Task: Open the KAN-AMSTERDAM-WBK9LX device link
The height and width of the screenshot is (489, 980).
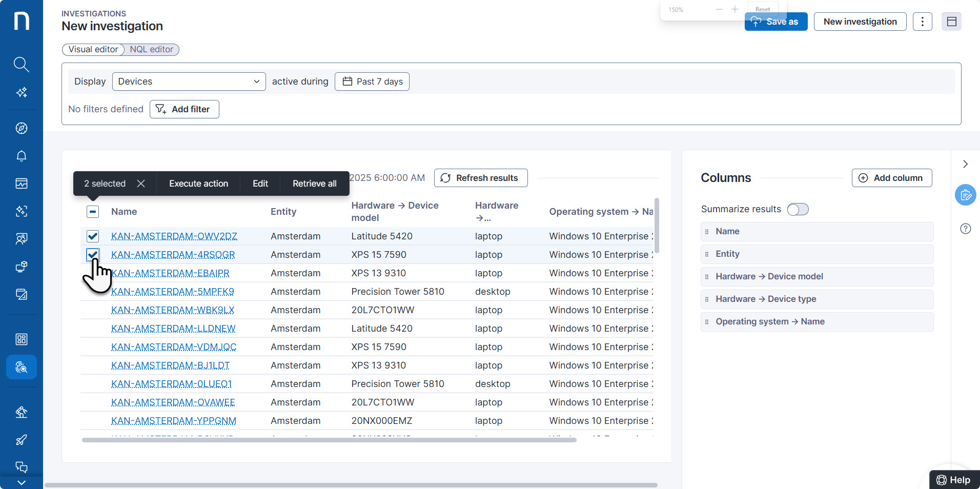Action: coord(173,310)
